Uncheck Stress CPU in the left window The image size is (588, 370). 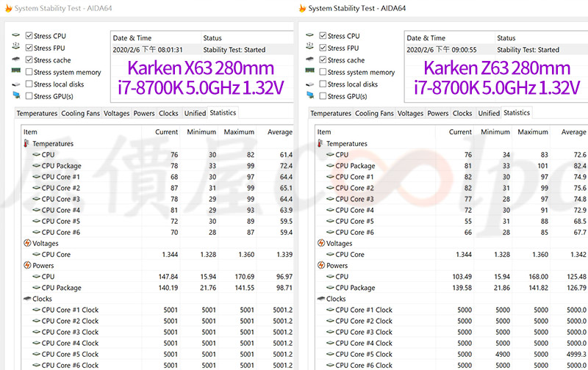[x=29, y=36]
